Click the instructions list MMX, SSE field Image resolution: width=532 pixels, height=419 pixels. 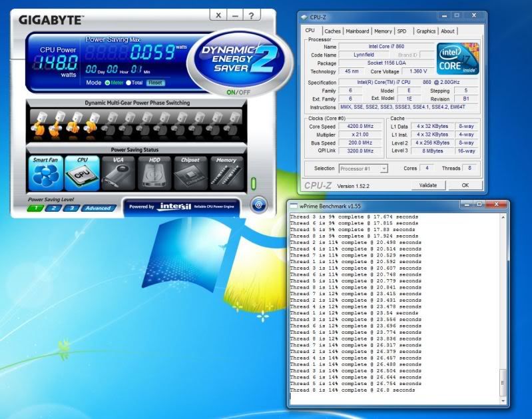[x=409, y=107]
